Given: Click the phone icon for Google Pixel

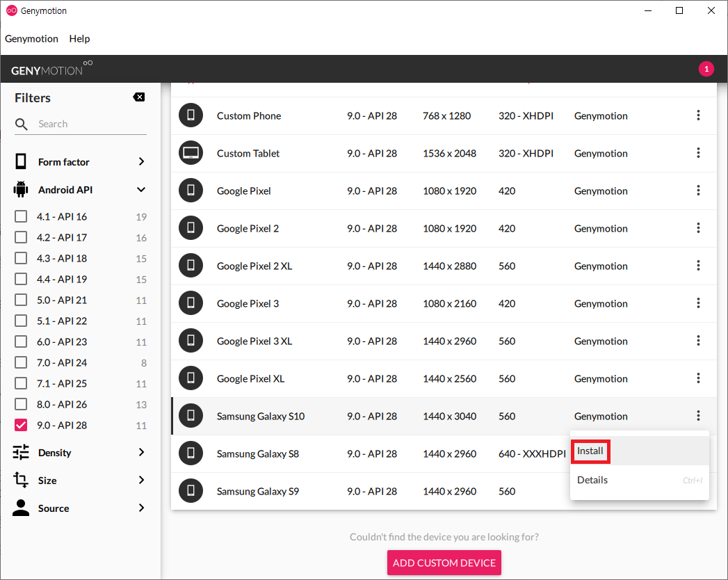Looking at the screenshot, I should (x=191, y=191).
